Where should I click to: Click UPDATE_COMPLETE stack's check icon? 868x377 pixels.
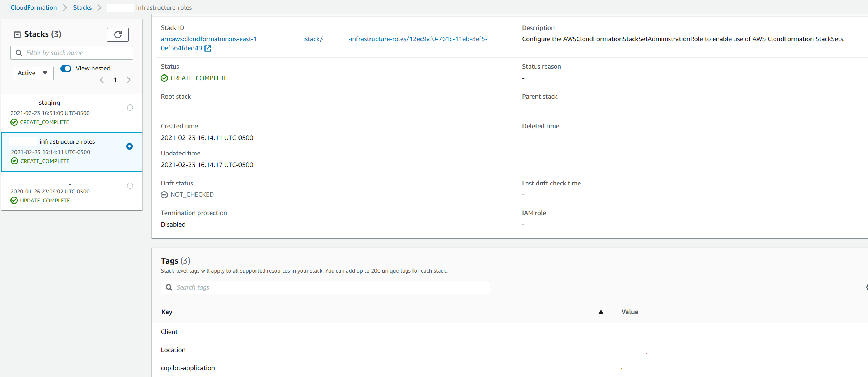pos(14,200)
